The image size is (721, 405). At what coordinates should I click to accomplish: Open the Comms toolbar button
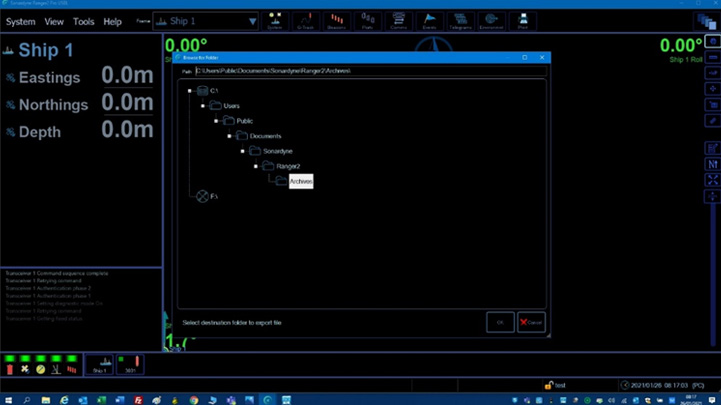click(398, 21)
